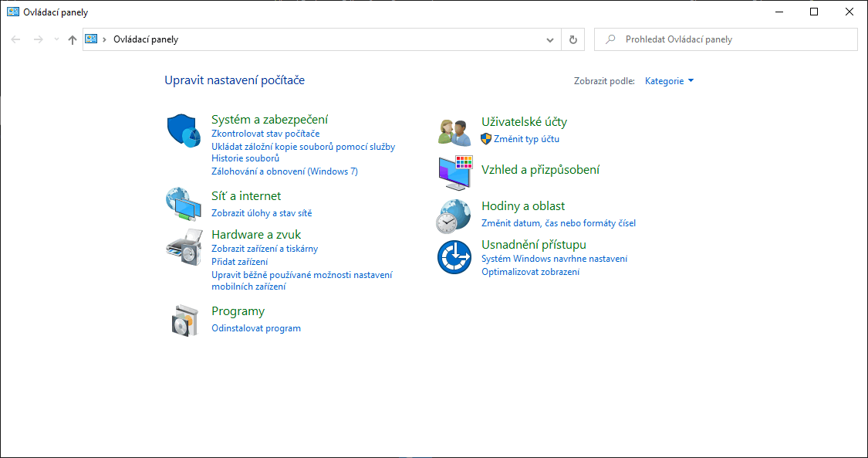Click the Hodiny a oblast clock icon
The width and height of the screenshot is (868, 458).
pyautogui.click(x=454, y=215)
